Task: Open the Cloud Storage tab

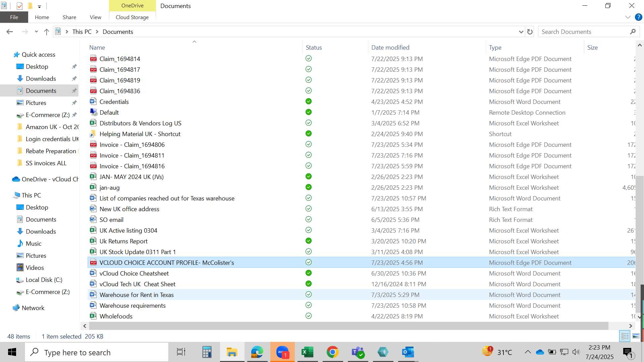Action: (x=132, y=17)
